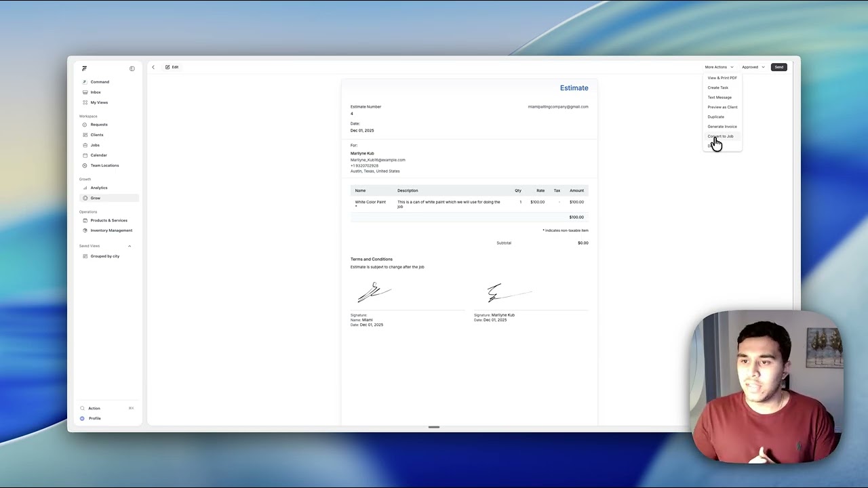Click the $100.00 Rate cell
Viewport: 868px width, 488px height.
coord(538,202)
